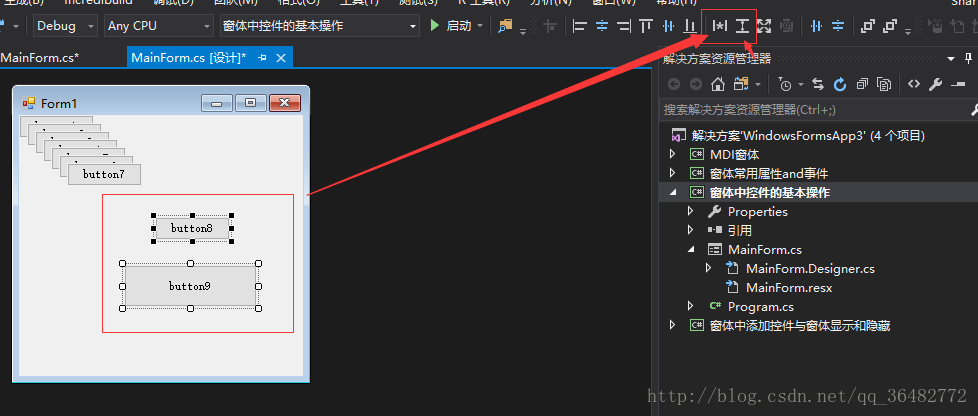Expand the Properties node
This screenshot has height=416, width=978.
(690, 211)
